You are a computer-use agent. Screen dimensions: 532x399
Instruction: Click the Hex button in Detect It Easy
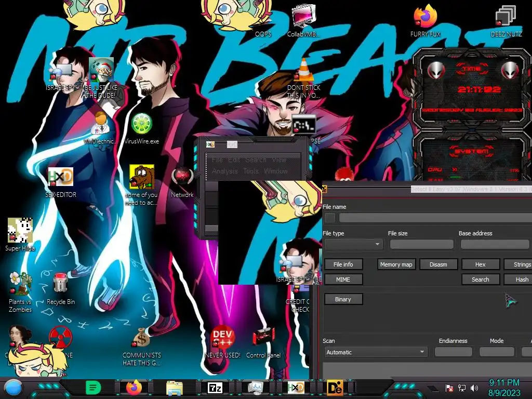481,264
